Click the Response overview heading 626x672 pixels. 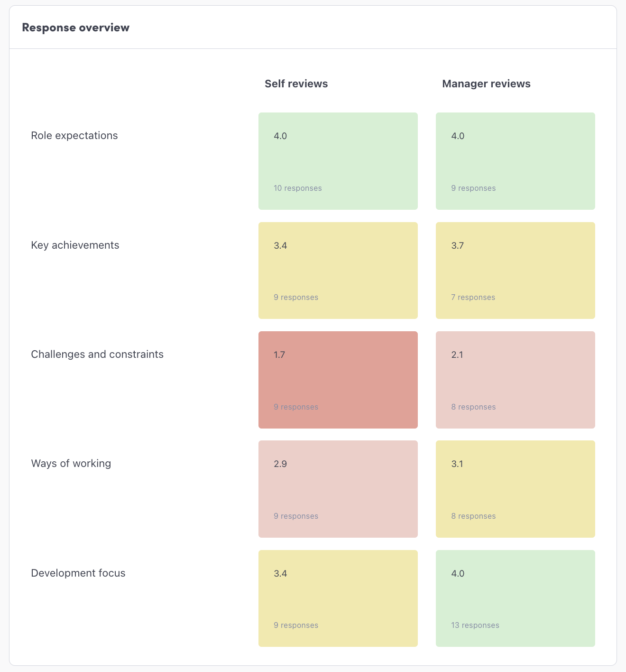76,28
